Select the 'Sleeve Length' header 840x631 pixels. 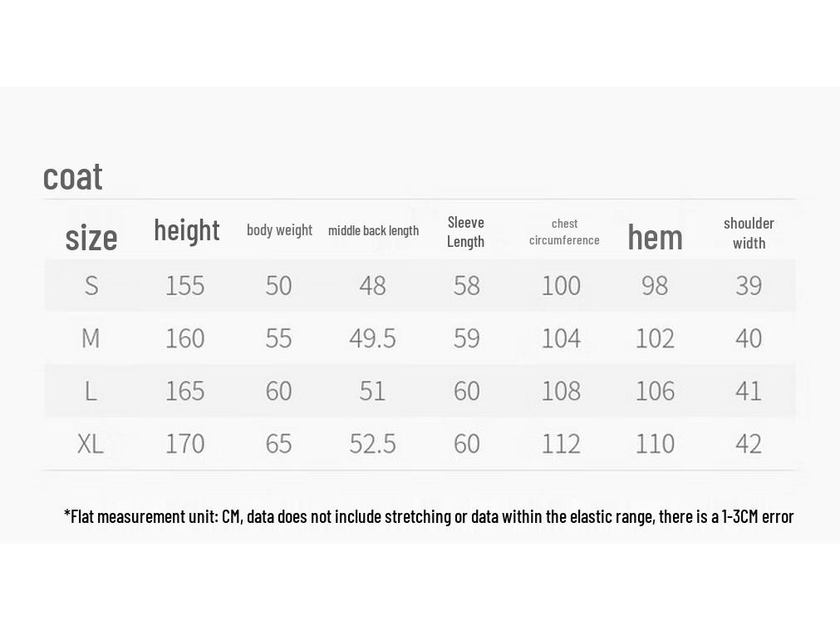(465, 232)
